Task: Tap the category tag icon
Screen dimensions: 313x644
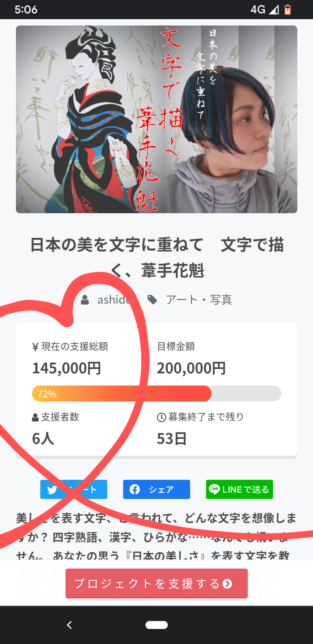Action: (152, 300)
